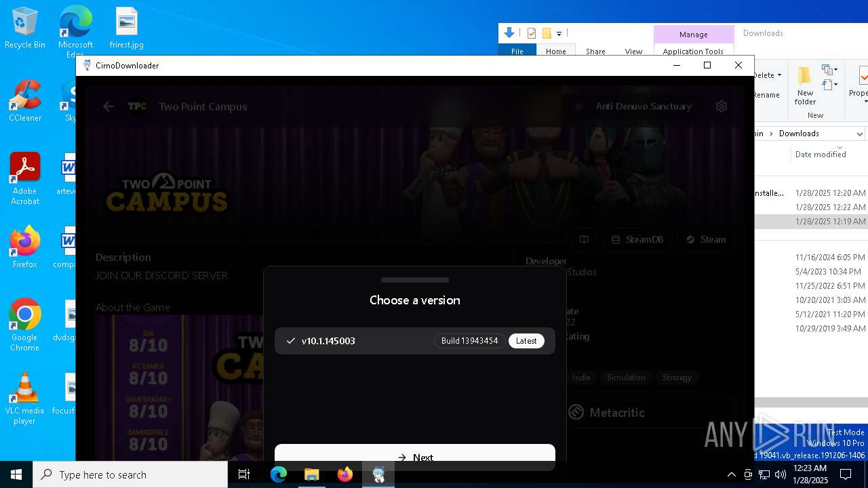
Task: Open the Windows Start menu
Action: pos(16,474)
